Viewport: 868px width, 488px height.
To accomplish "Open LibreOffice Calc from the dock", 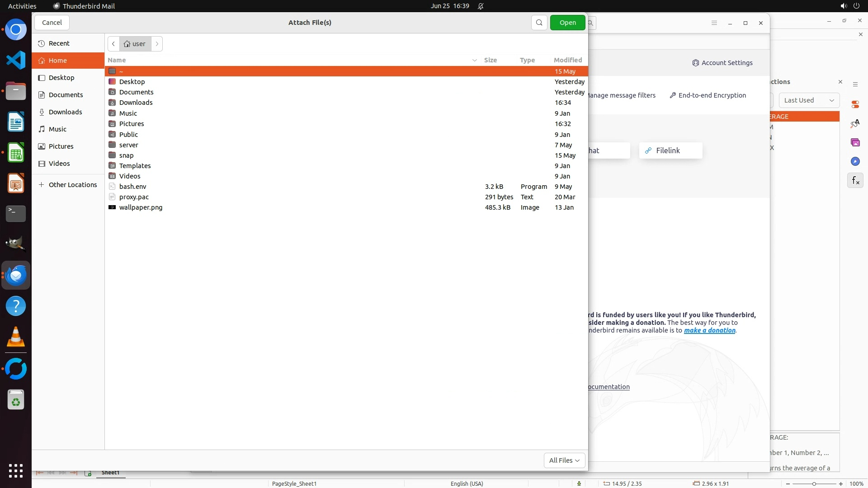I will pos(16,153).
